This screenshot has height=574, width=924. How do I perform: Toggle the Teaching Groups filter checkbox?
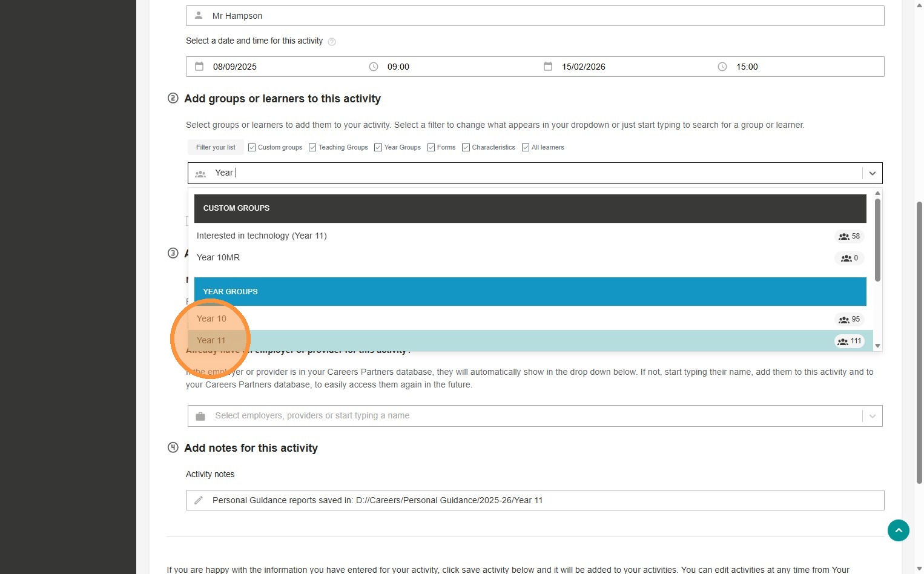(x=312, y=148)
